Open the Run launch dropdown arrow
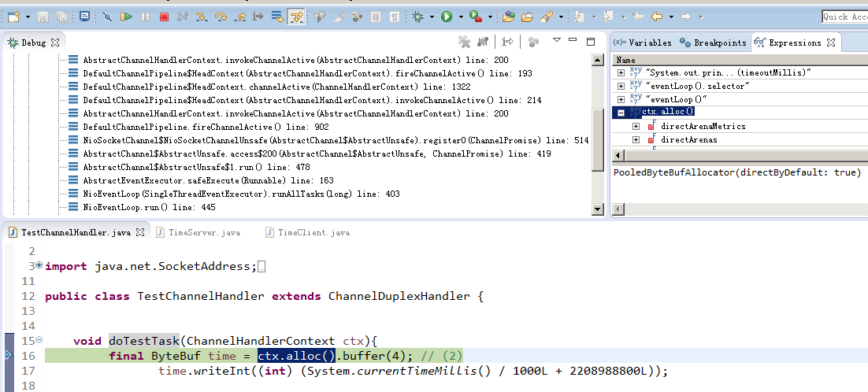Viewport: 868px width, 392px height. click(x=461, y=17)
